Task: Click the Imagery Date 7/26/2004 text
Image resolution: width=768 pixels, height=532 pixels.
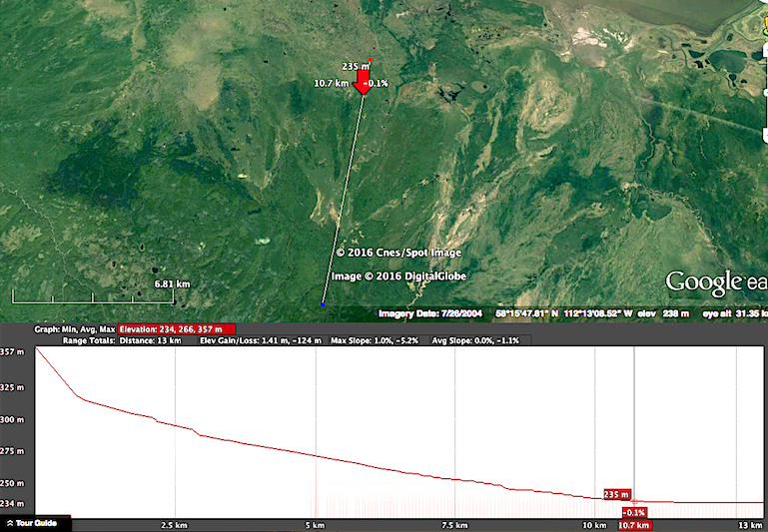Action: point(430,313)
